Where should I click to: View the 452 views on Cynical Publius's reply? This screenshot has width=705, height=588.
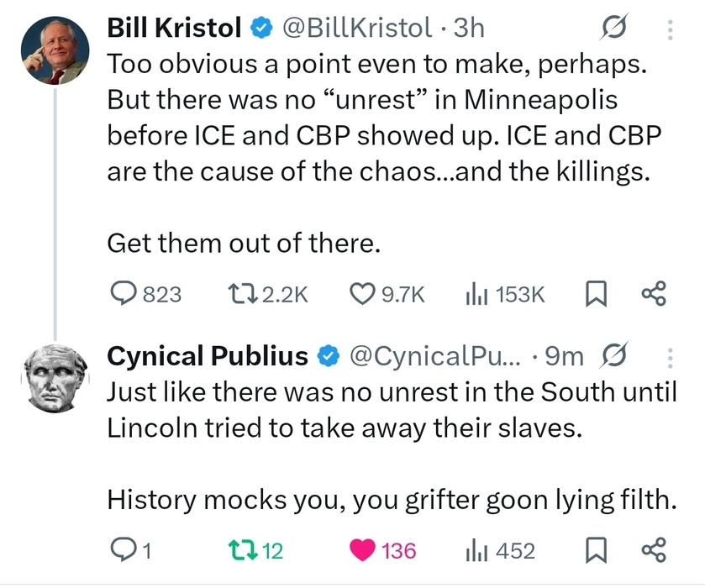pos(476,550)
